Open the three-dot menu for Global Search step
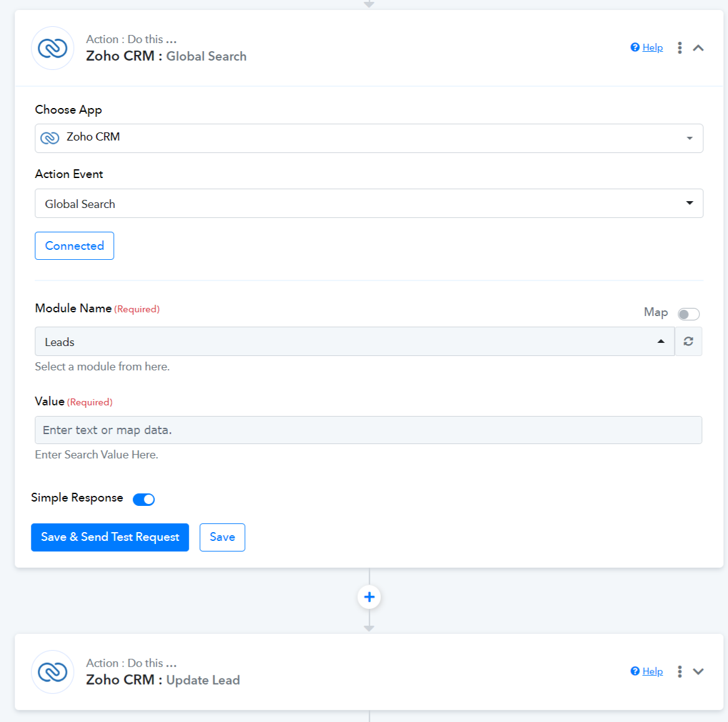Viewport: 728px width, 722px height. click(x=679, y=48)
